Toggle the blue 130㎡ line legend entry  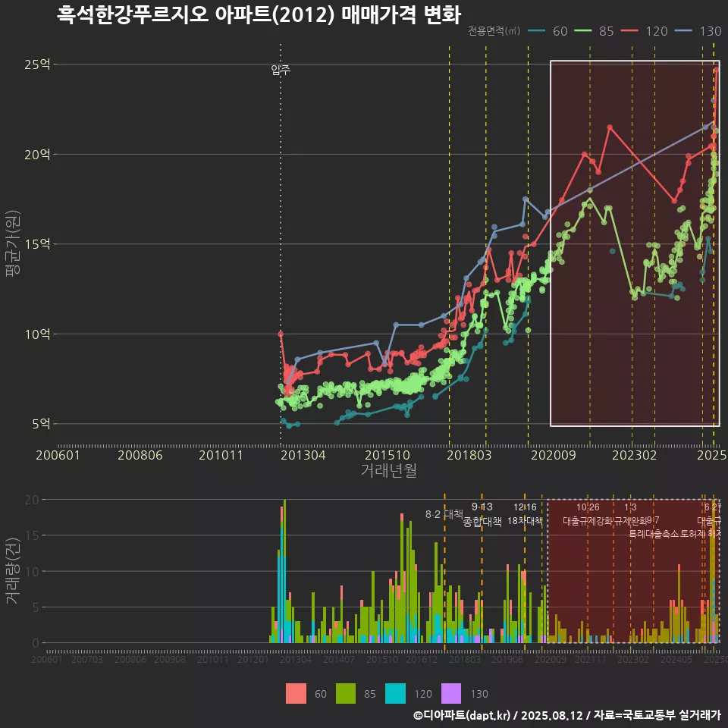pyautogui.click(x=698, y=31)
